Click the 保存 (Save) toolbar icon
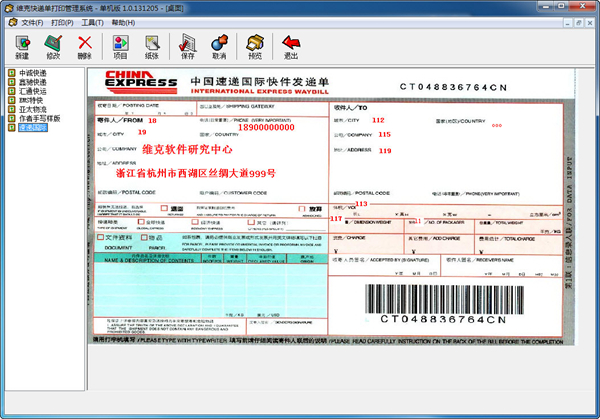Image resolution: width=600 pixels, height=419 pixels. pyautogui.click(x=188, y=47)
